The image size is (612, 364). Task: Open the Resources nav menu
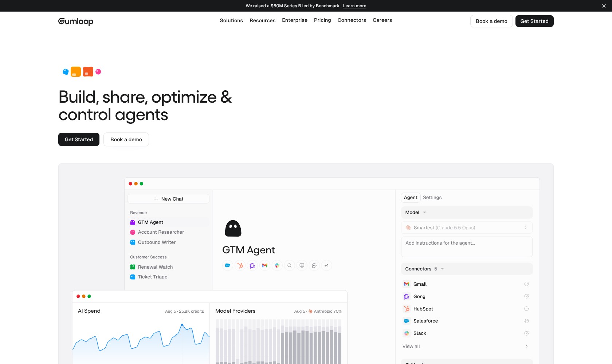(262, 20)
